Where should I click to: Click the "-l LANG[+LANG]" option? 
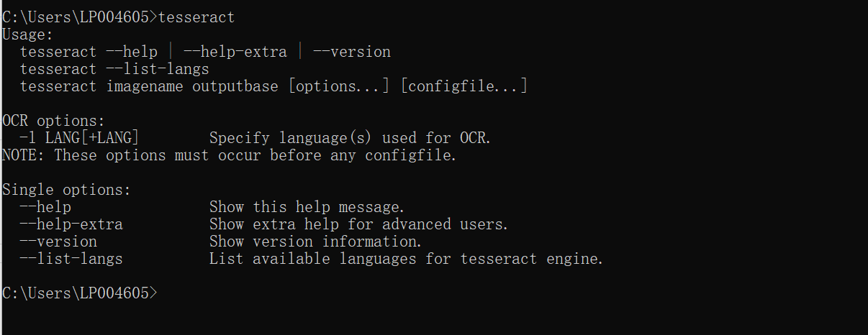(x=79, y=138)
